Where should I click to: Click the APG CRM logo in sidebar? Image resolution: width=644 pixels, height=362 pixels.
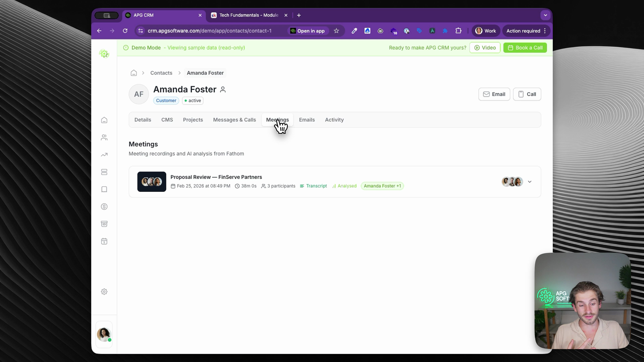coord(104,54)
